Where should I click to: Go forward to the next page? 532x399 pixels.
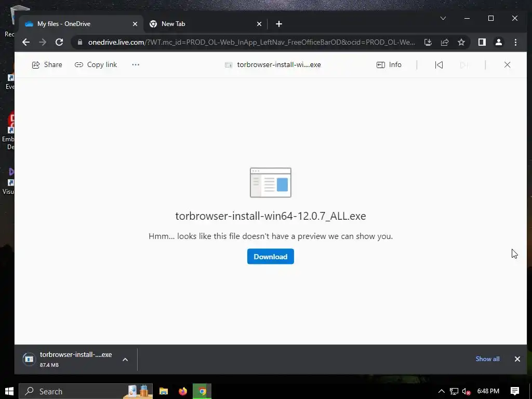[43, 42]
